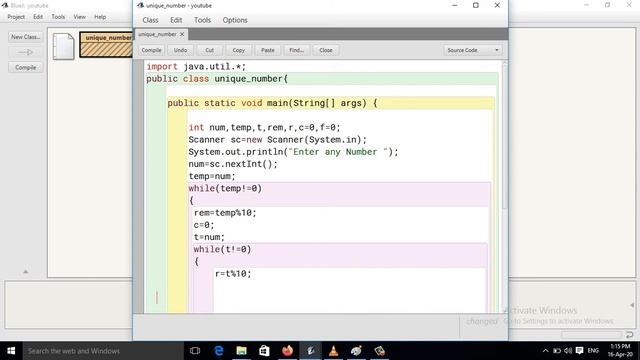Close the unique_number tab with its X
This screenshot has width=640, height=360.
click(x=182, y=34)
